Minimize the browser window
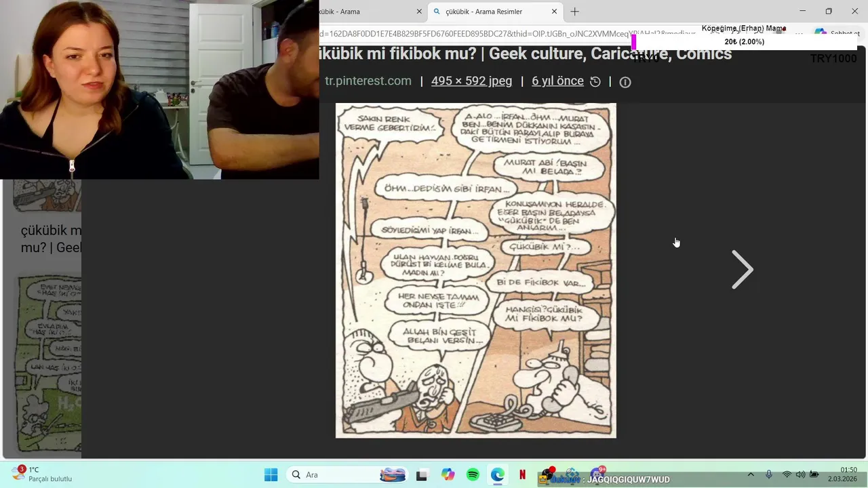 pyautogui.click(x=802, y=12)
